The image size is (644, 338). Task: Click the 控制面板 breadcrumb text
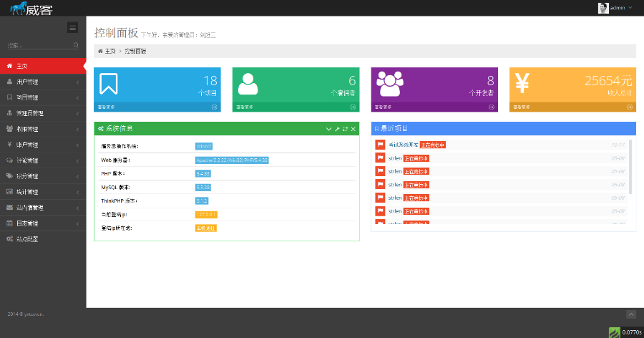135,51
